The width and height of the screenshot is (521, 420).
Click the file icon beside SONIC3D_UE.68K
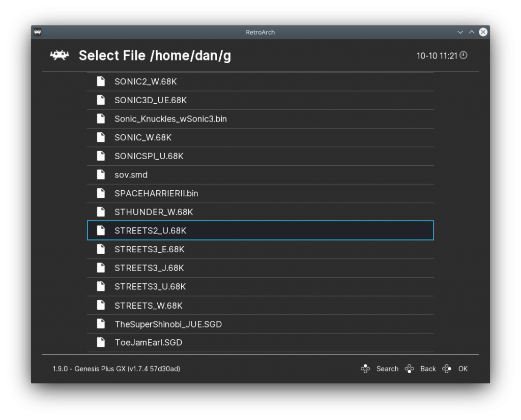click(101, 100)
